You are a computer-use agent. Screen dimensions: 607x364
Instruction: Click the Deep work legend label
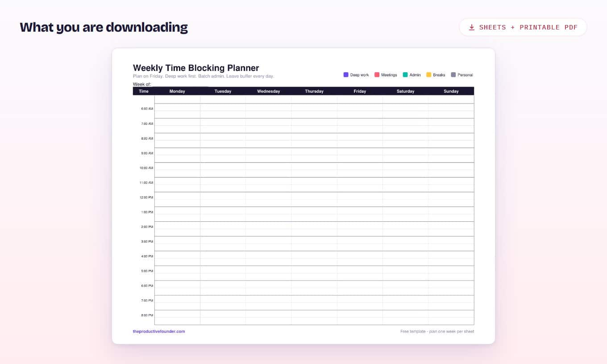point(360,75)
